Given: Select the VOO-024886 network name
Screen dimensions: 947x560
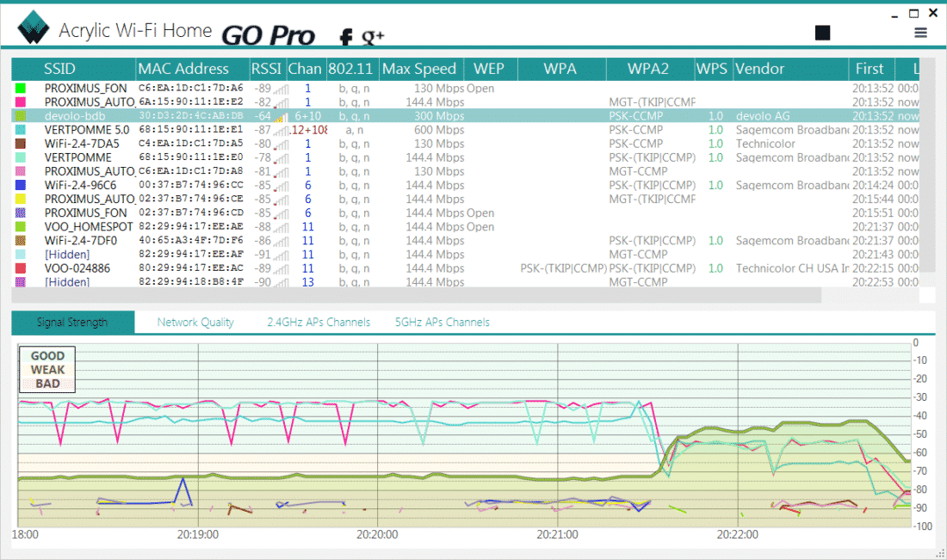Looking at the screenshot, I should [x=77, y=268].
